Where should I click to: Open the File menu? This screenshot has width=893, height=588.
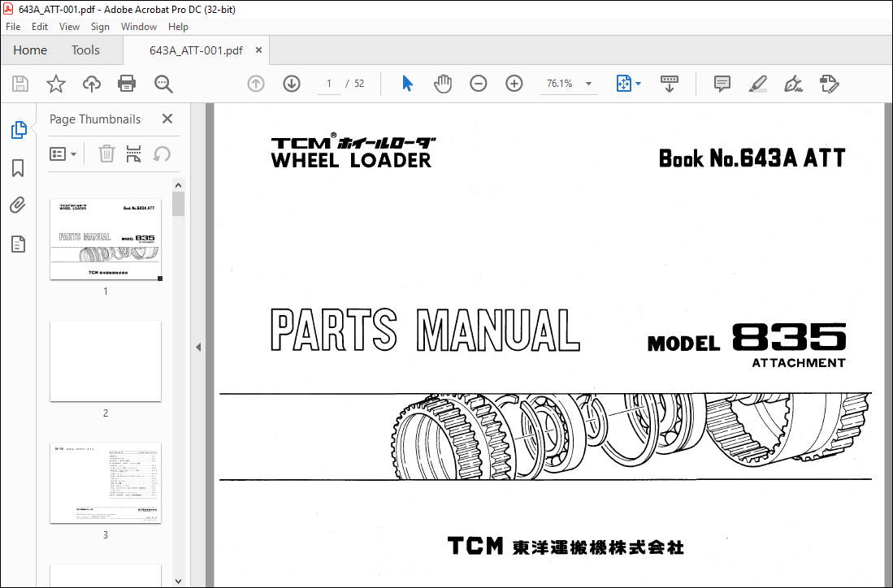(x=13, y=27)
